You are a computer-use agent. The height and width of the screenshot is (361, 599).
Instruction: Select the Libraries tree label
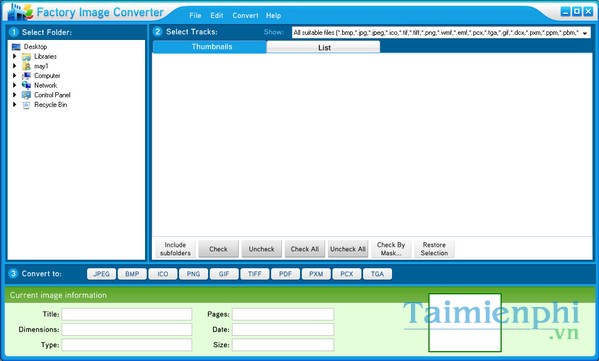[45, 57]
